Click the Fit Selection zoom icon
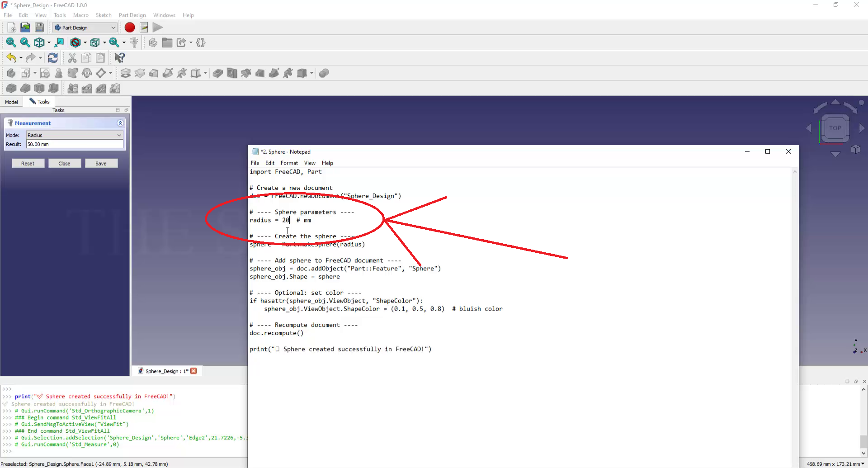 [25, 43]
